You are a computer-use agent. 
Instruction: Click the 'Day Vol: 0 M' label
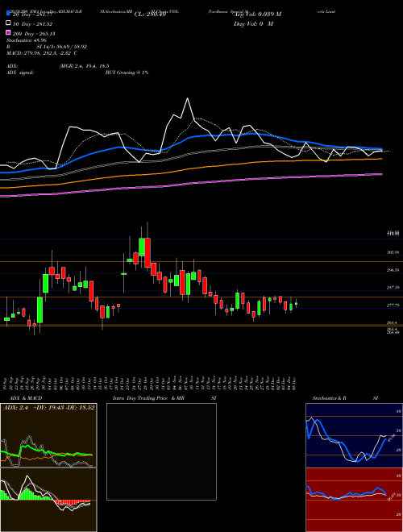[x=254, y=23]
